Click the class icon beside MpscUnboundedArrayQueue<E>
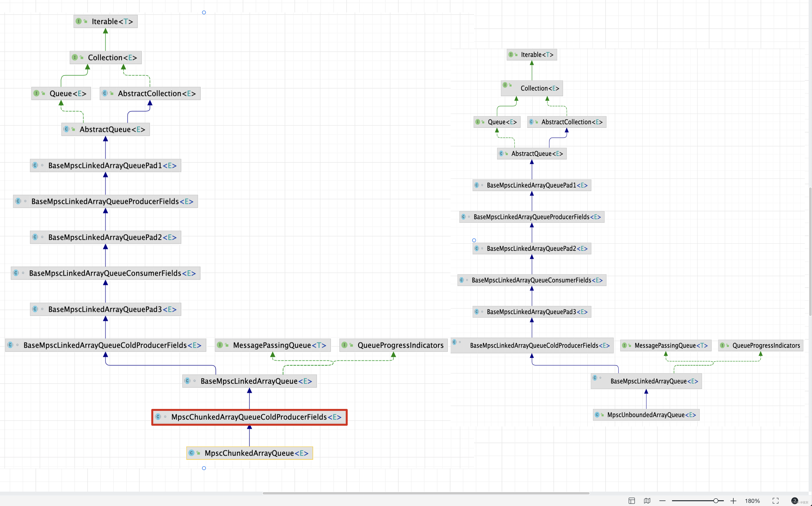 pyautogui.click(x=597, y=415)
